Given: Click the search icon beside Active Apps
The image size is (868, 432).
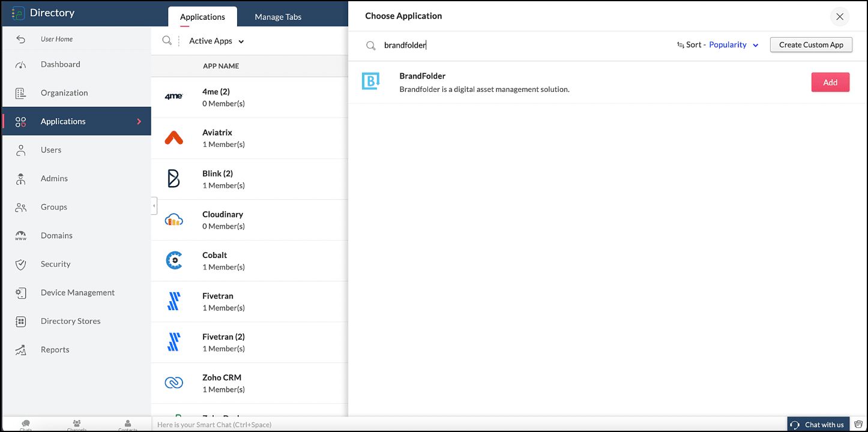Looking at the screenshot, I should point(167,41).
